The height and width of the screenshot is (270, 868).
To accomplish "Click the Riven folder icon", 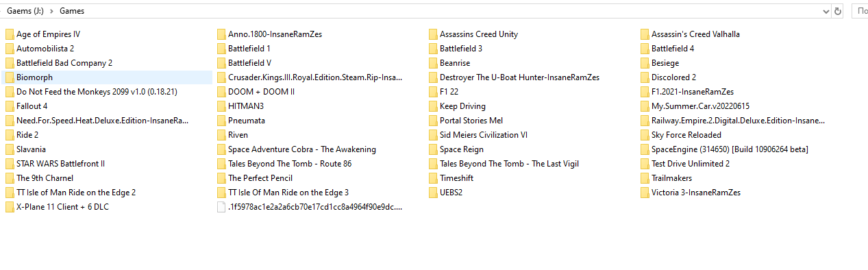I will [221, 135].
